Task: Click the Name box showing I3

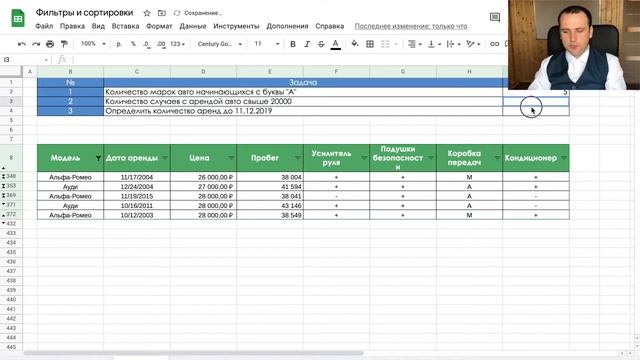Action: (24, 60)
